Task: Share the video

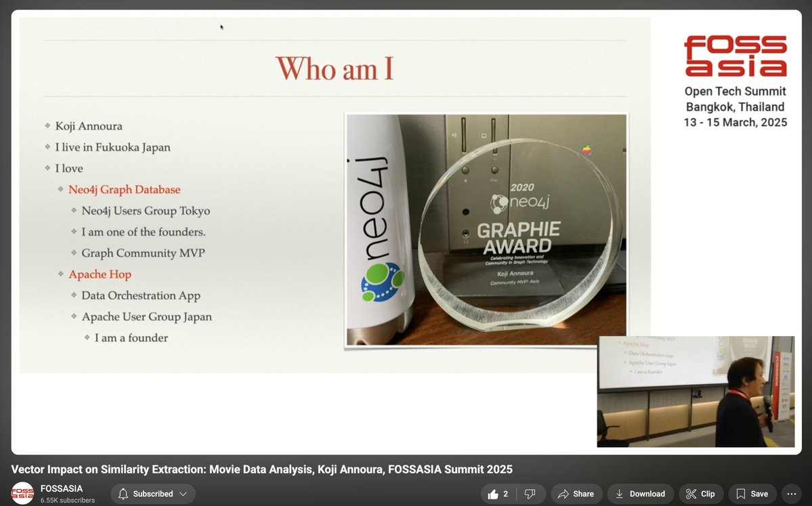Action: [x=576, y=494]
